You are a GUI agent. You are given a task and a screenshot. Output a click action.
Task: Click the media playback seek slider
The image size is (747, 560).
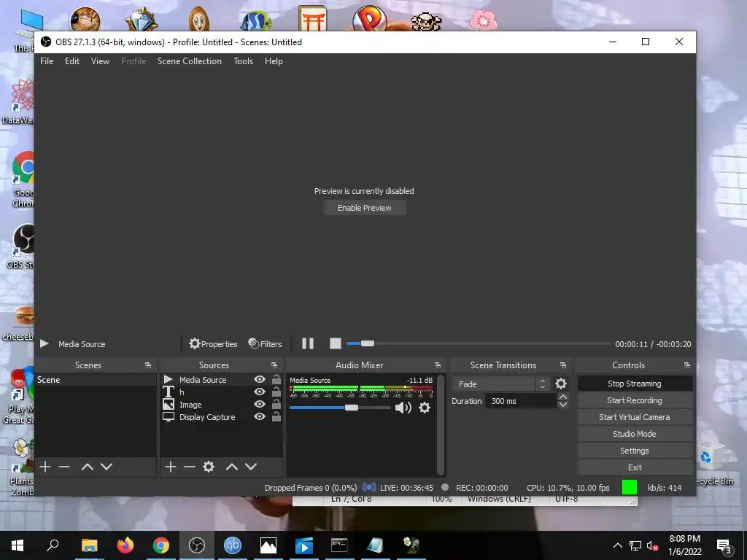pos(479,343)
